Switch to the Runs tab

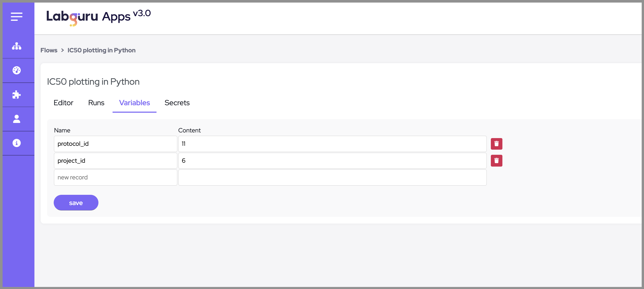(x=96, y=103)
